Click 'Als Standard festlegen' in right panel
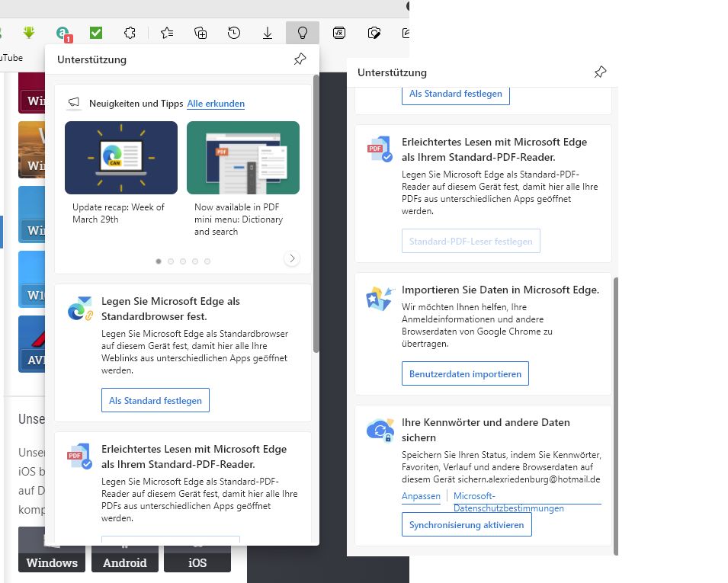 point(456,94)
